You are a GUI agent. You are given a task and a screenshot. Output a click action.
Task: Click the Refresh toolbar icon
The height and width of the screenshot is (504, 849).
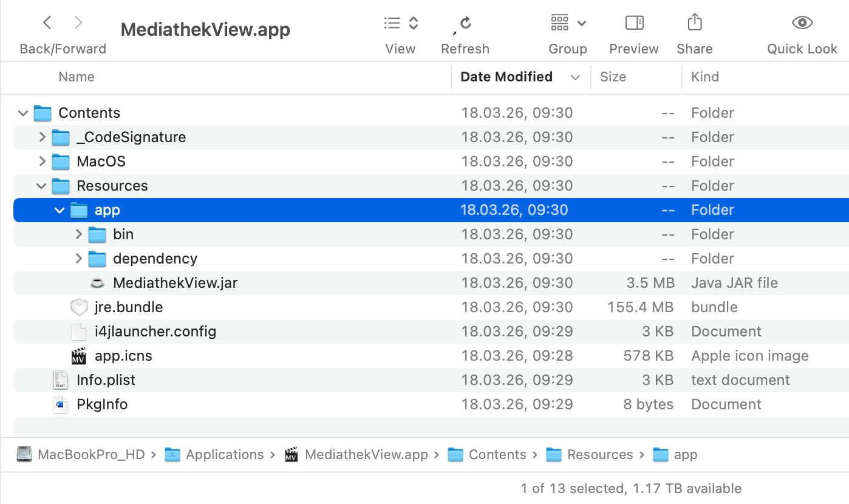pyautogui.click(x=465, y=24)
